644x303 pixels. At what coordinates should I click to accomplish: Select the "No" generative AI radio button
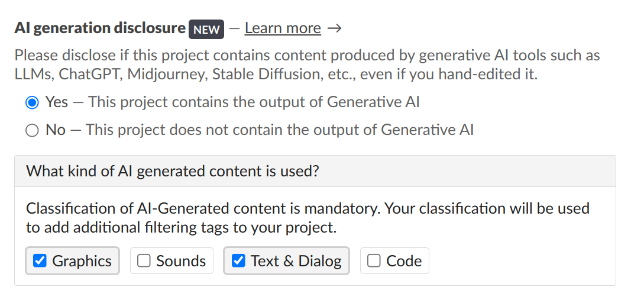pos(32,130)
